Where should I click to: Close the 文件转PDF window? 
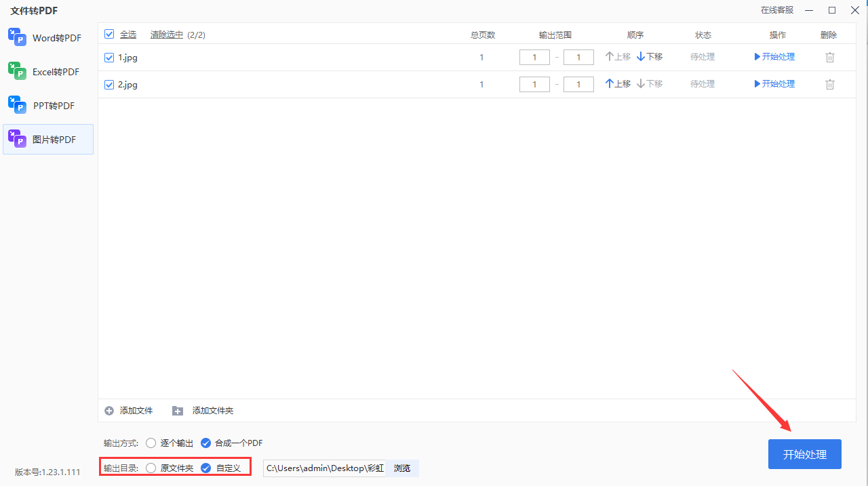855,10
